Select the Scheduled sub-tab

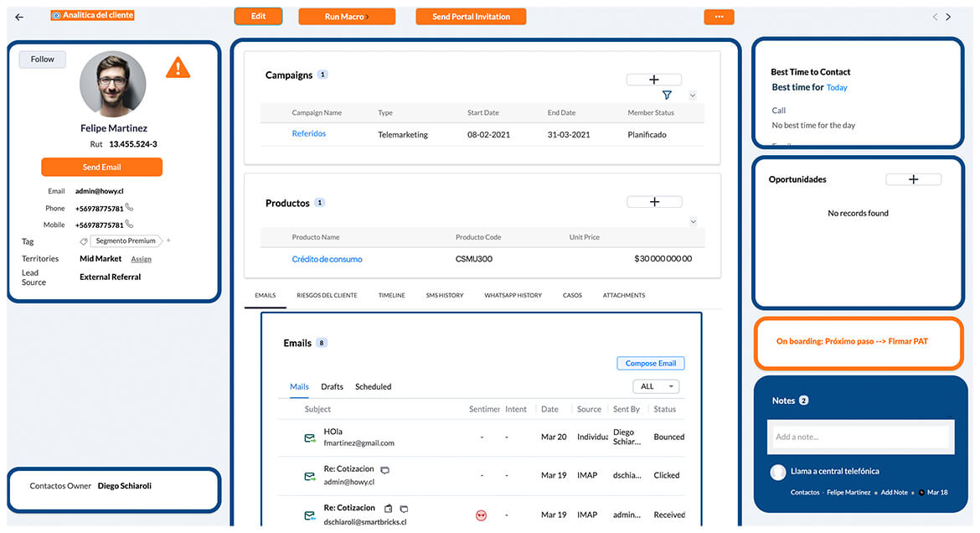tap(373, 386)
